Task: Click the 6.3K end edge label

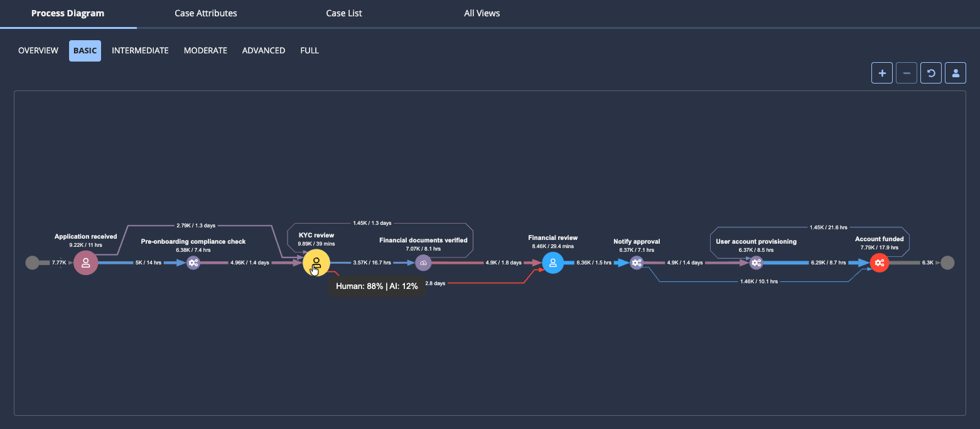Action: coord(927,263)
